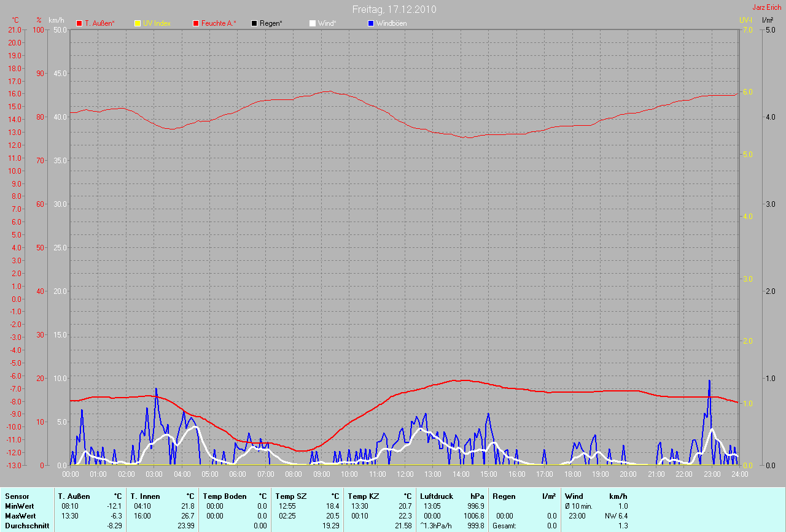Select the T. Innen column header
The image size is (786, 532).
click(145, 496)
